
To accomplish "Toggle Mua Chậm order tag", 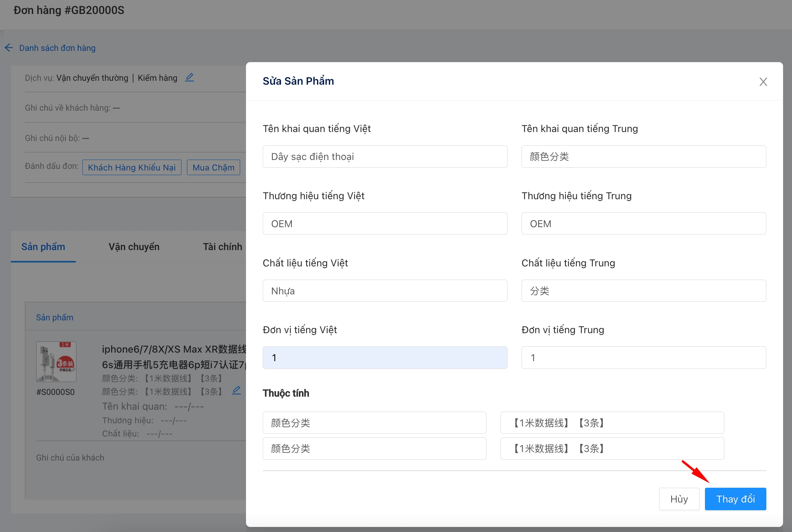I will 213,167.
